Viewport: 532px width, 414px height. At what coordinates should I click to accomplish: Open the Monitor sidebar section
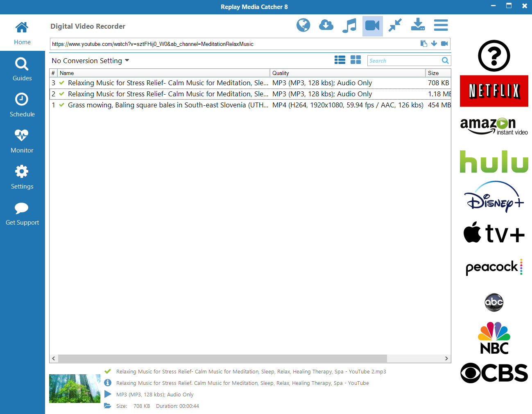(22, 141)
